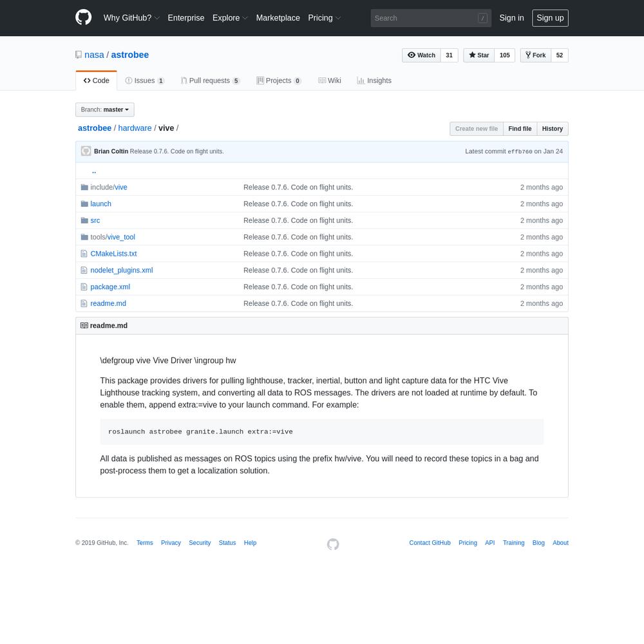
Task: Open the Why GitHub? dropdown menu
Action: [x=131, y=18]
